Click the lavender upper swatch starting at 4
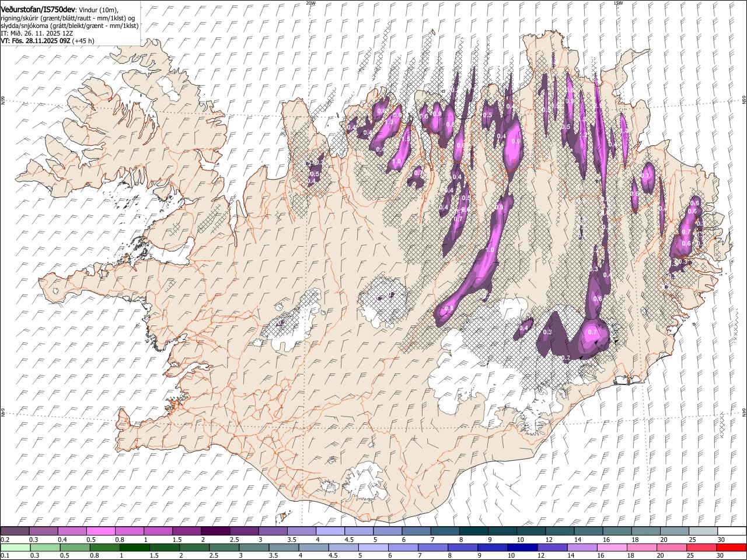 (x=330, y=531)
